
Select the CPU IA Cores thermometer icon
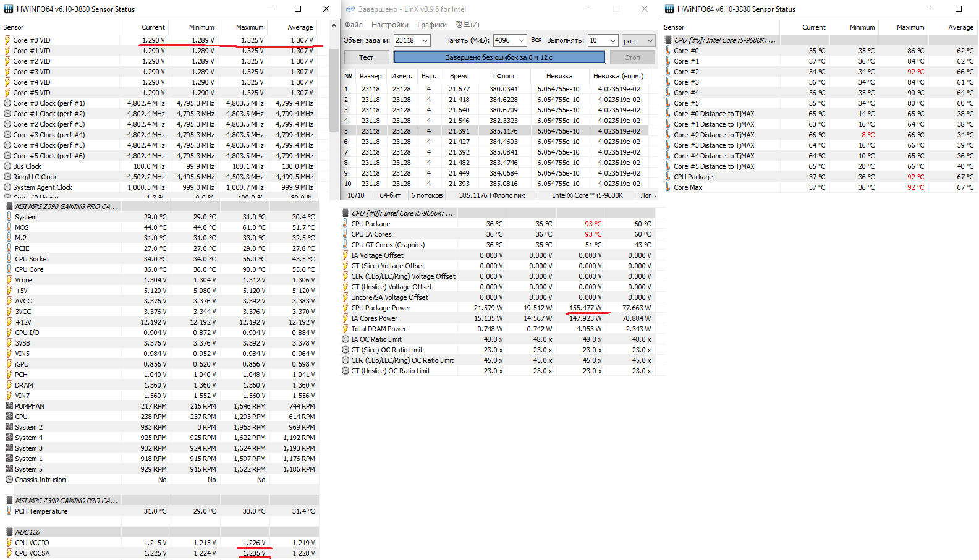point(345,234)
